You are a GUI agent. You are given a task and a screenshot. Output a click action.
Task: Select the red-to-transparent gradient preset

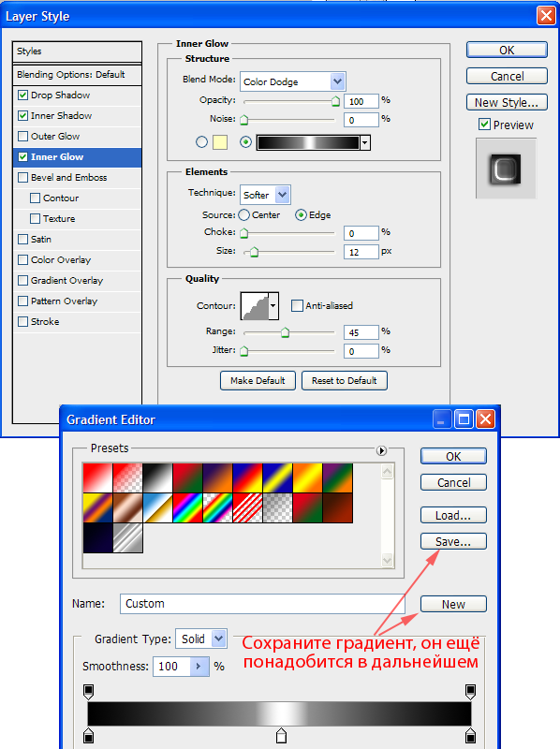127,477
